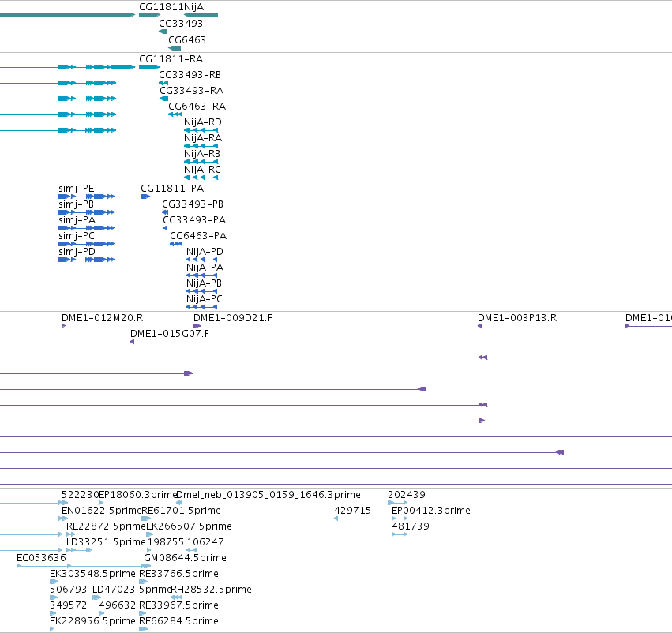This screenshot has width=672, height=633.
Task: Select the 506793 feature label
Action: click(x=68, y=590)
